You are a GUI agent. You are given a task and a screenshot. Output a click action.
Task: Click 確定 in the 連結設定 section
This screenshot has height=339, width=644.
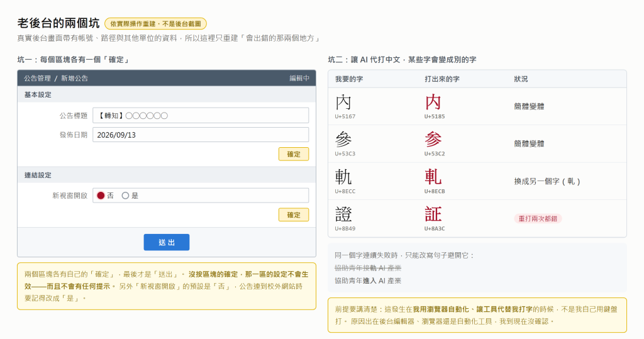coord(294,214)
